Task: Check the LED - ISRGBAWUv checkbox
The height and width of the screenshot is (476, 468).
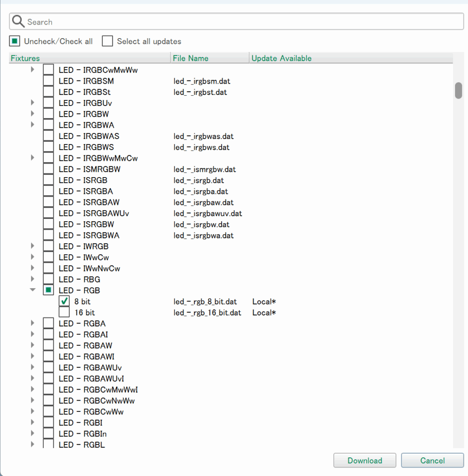Action: point(48,213)
